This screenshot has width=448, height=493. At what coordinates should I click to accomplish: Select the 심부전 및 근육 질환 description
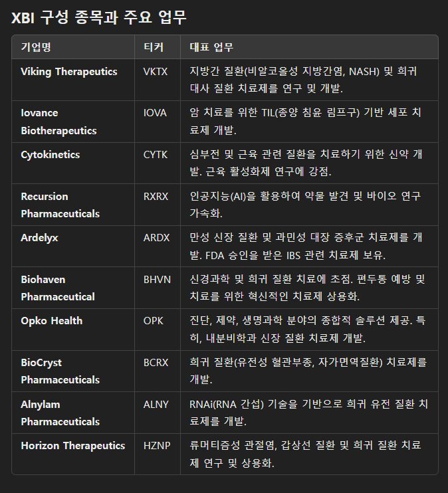pyautogui.click(x=306, y=163)
